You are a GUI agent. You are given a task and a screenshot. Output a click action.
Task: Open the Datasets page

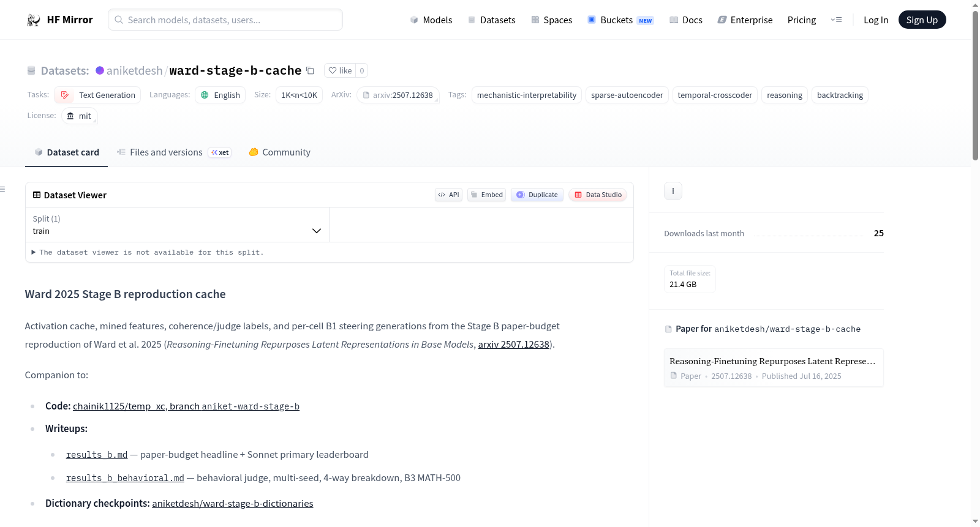(491, 20)
